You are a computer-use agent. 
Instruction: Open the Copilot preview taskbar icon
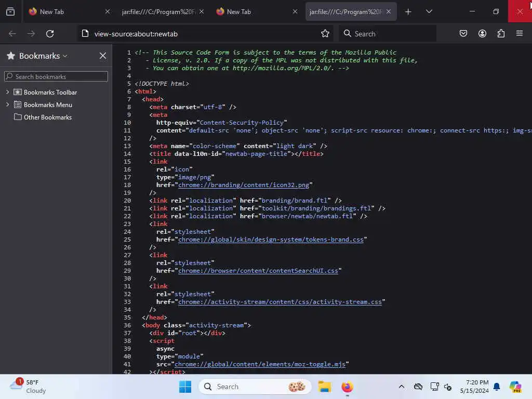515,387
